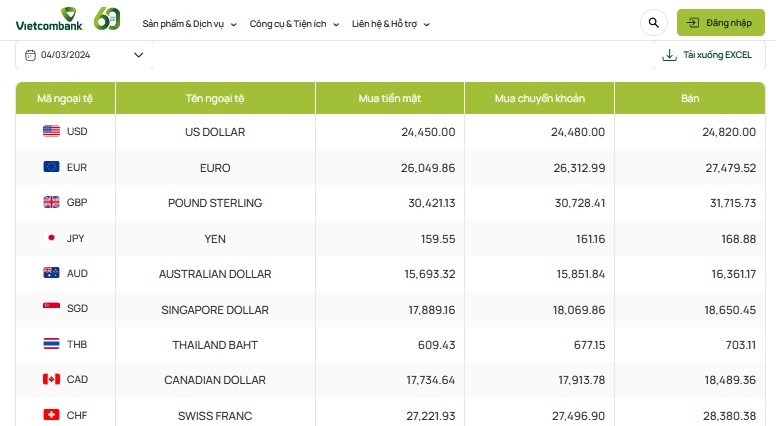Image resolution: width=776 pixels, height=426 pixels.
Task: Click the Japan flag icon
Action: [52, 238]
